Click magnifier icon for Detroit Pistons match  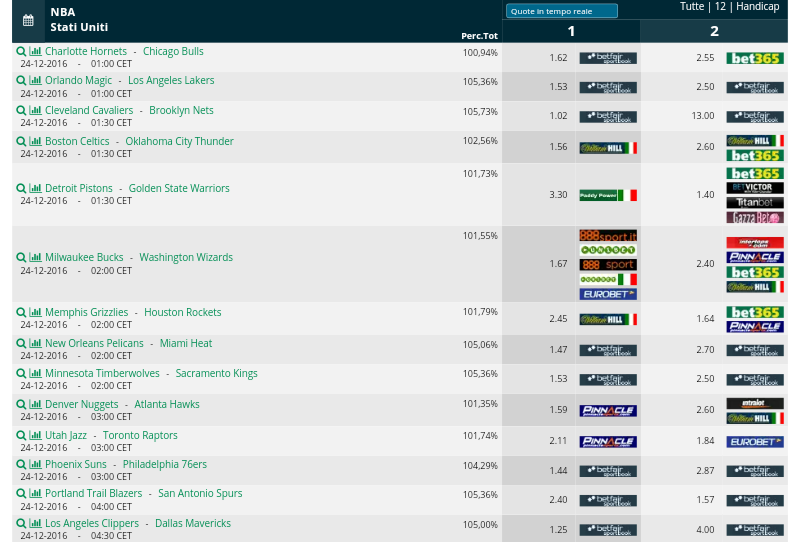click(x=21, y=188)
